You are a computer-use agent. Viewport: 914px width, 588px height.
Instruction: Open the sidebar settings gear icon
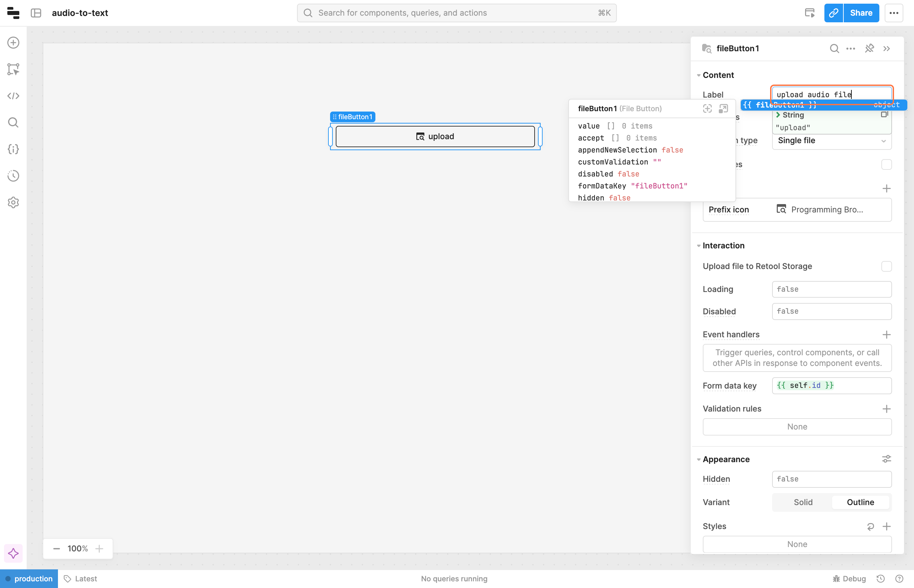(13, 202)
